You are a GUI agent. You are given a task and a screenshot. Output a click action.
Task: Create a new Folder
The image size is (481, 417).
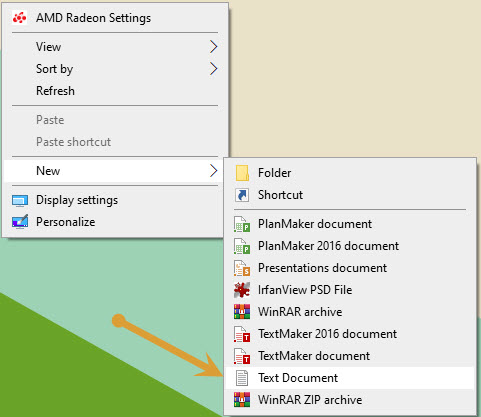350,173
